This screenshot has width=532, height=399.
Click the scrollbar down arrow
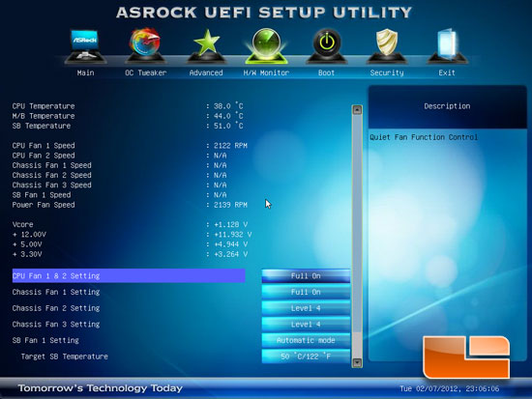pos(357,362)
